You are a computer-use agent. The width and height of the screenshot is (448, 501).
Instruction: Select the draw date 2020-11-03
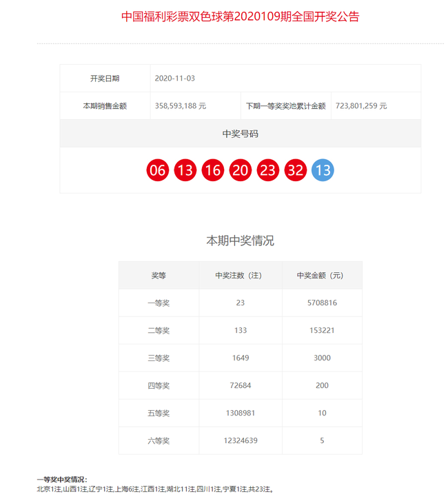175,79
